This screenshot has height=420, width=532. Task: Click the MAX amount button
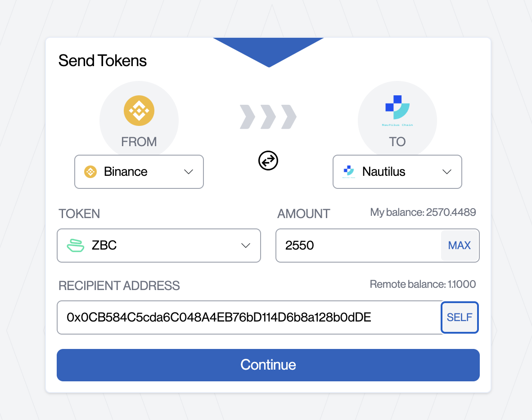pos(460,246)
